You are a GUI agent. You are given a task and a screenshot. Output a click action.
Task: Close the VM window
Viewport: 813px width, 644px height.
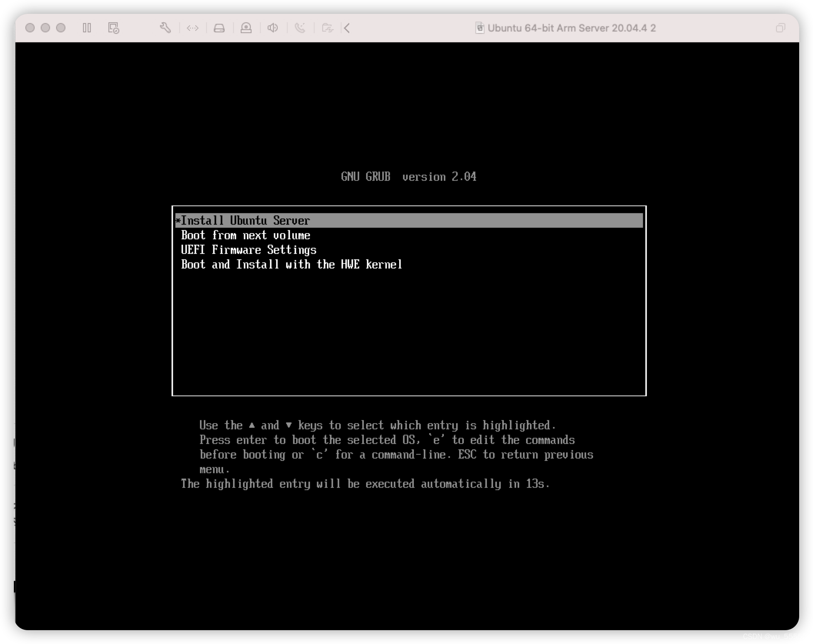click(x=30, y=28)
